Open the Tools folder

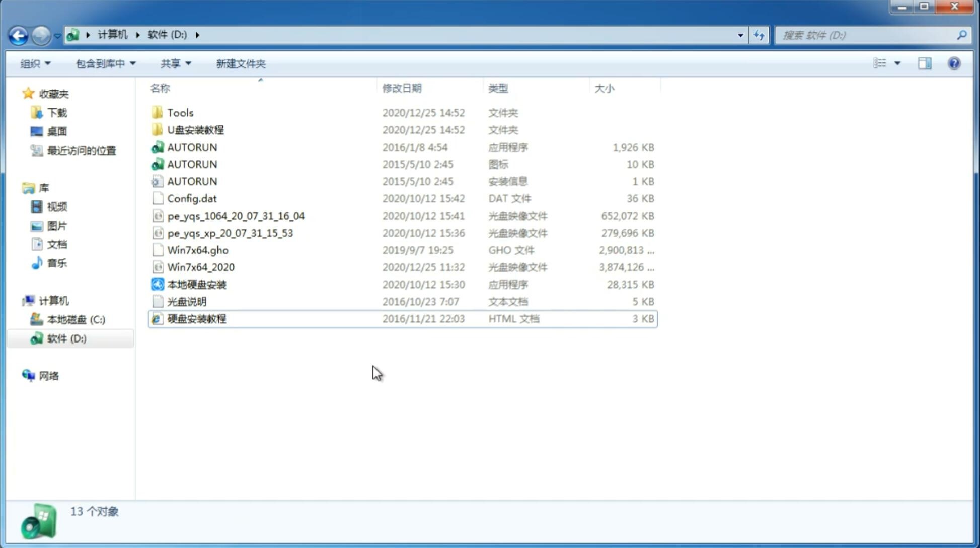(180, 112)
